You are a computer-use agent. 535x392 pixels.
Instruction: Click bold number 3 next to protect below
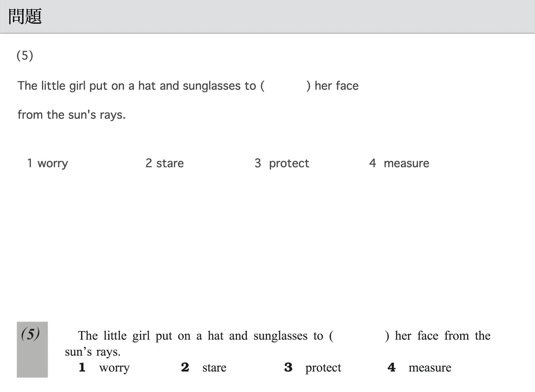[288, 367]
